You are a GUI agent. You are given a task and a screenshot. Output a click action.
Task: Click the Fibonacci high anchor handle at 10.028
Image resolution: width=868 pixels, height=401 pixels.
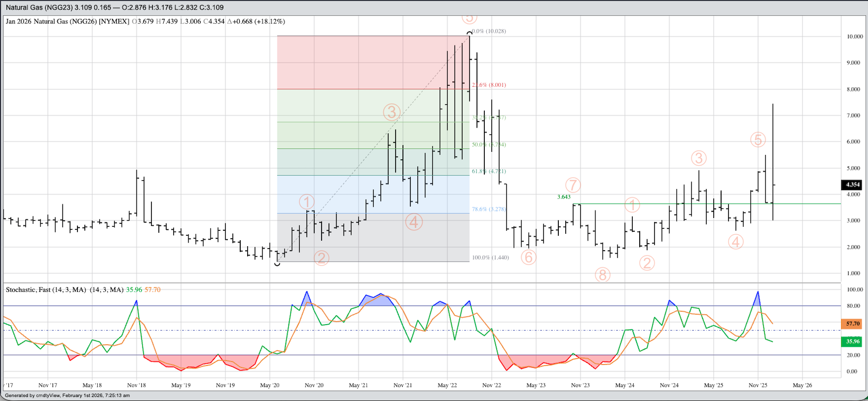[469, 34]
